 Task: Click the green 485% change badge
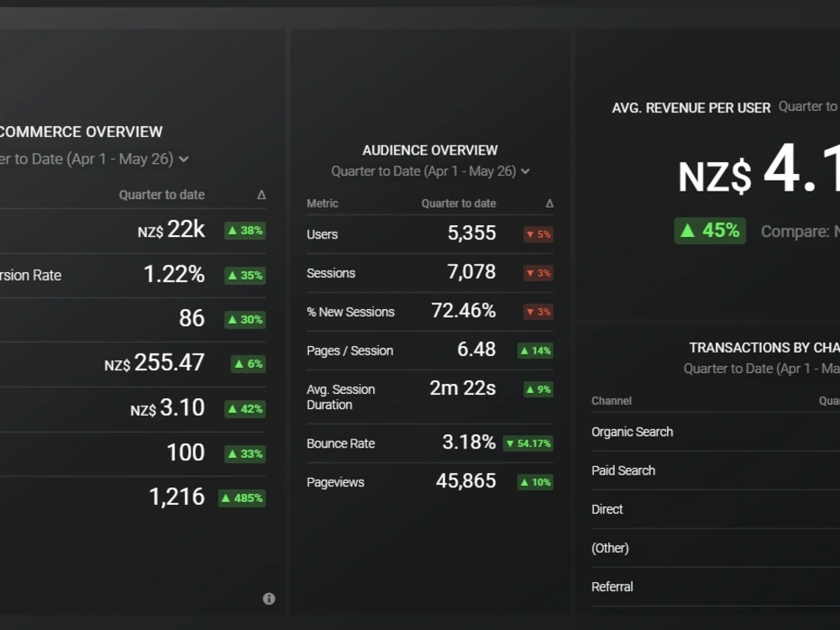click(x=242, y=498)
